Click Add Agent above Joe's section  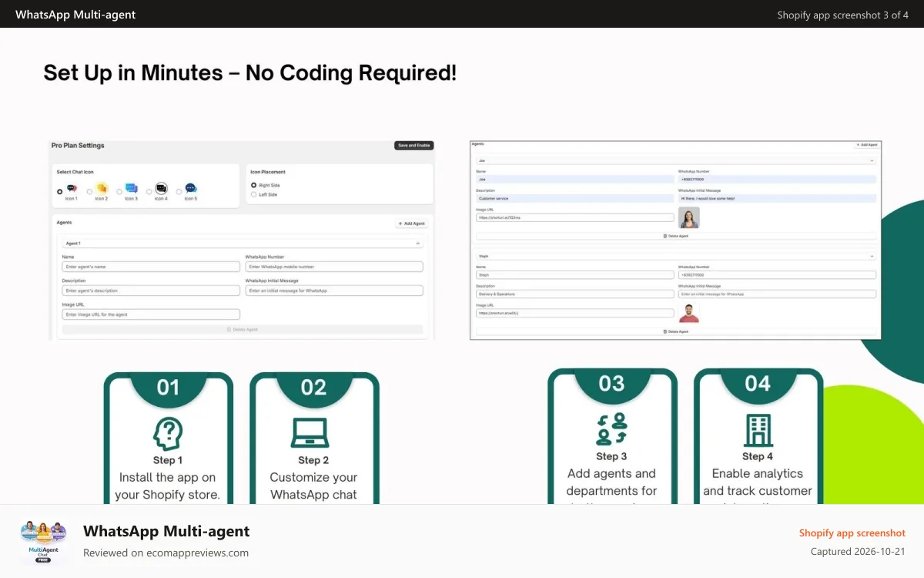(868, 145)
